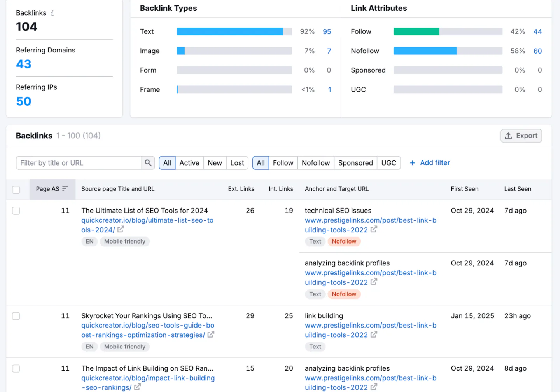Click the plus icon of Add filter
Image resolution: width=560 pixels, height=392 pixels.
coord(413,163)
